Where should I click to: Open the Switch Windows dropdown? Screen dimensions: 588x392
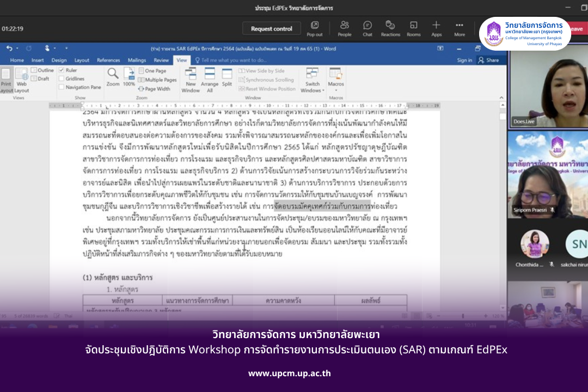313,80
